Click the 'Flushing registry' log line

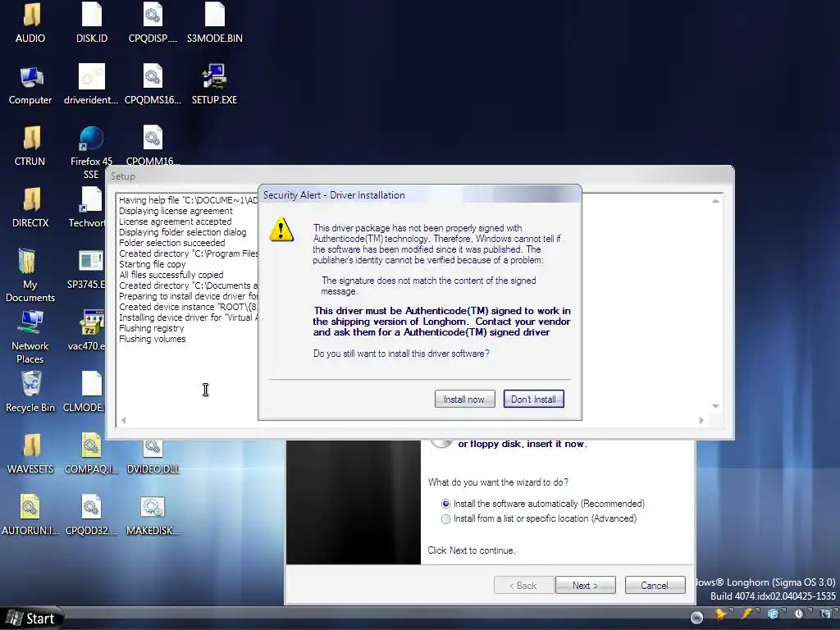151,328
